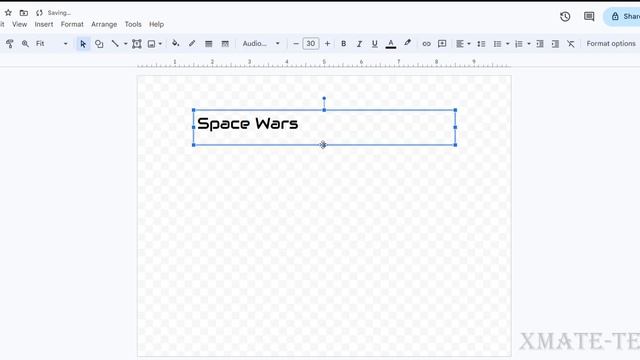640x360 pixels.
Task: Open the text align icon
Action: [x=460, y=44]
